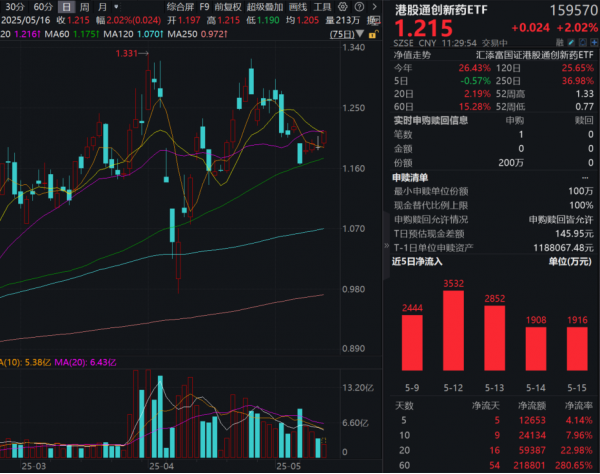Screen dimensions: 600x474
Task: Open the F9 info page
Action: [x=204, y=7]
